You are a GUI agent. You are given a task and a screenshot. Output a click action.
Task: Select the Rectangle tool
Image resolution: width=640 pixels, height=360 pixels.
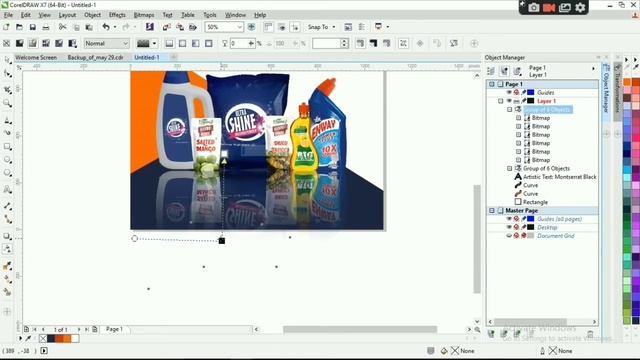(x=7, y=147)
